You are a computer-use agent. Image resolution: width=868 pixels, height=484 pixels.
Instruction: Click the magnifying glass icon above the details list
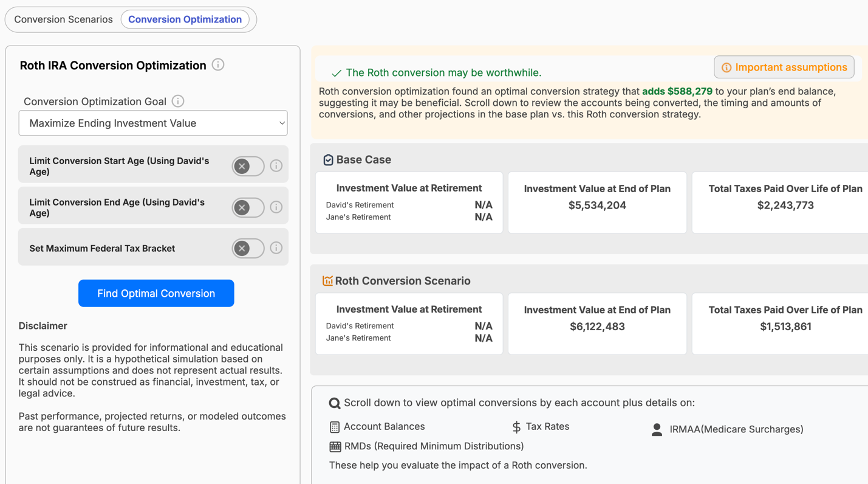click(x=335, y=403)
